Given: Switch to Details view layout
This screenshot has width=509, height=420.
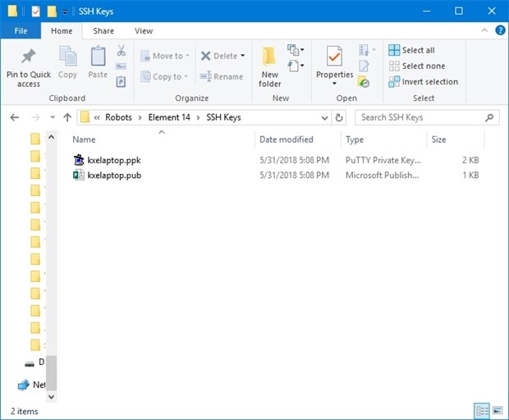Looking at the screenshot, I should 482,411.
